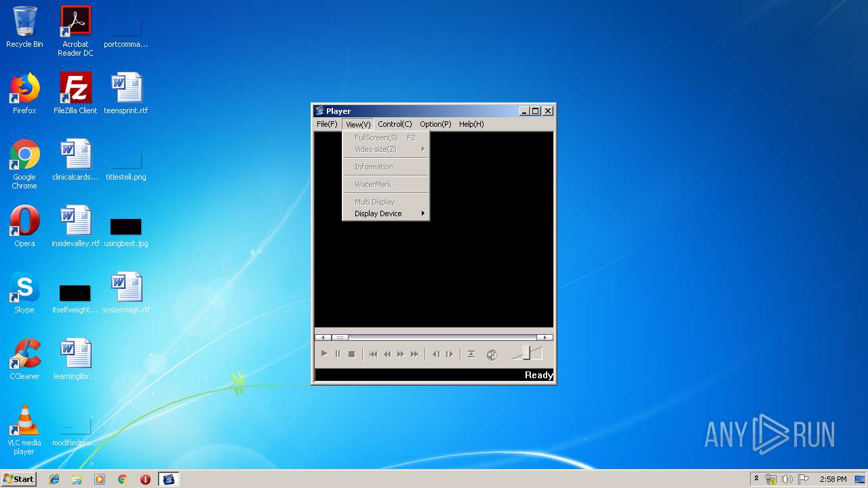
Task: Open the Help(H) menu
Action: click(471, 124)
